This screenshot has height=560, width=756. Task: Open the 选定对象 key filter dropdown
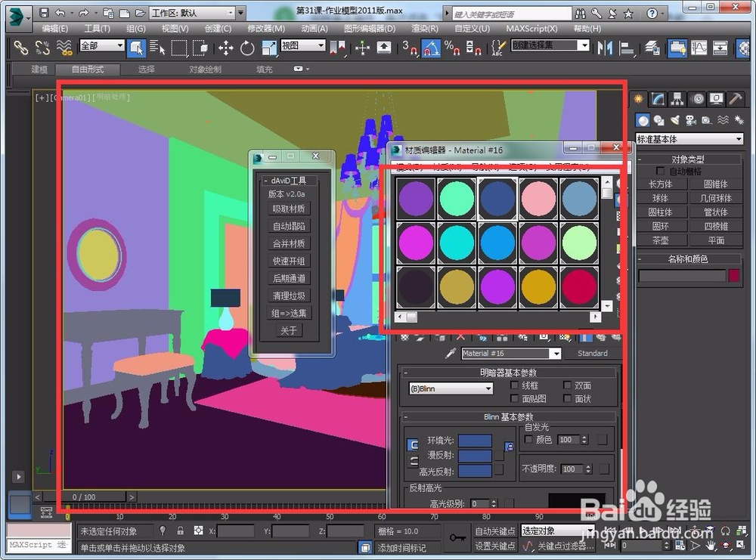(x=556, y=531)
